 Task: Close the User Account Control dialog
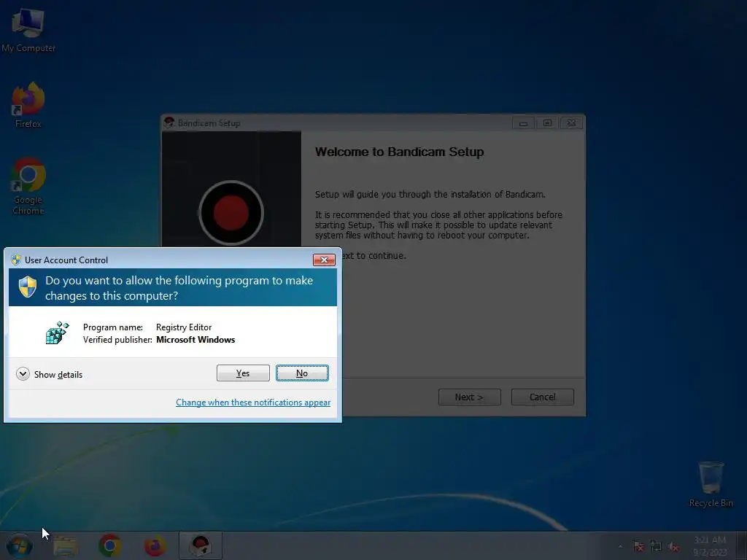click(324, 260)
